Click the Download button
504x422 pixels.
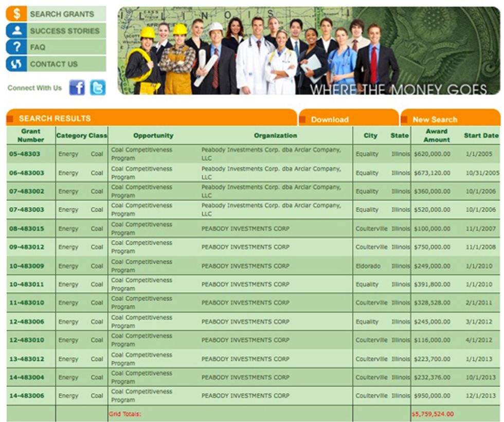349,118
